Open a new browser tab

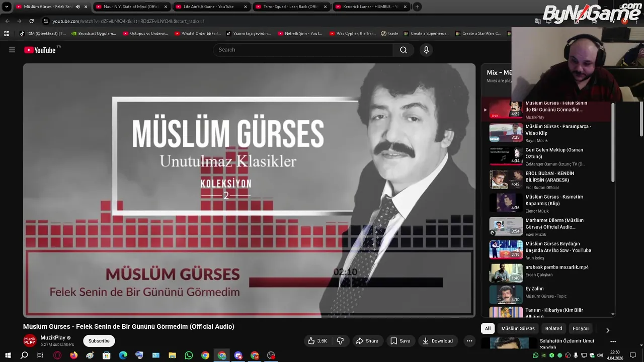tap(417, 7)
